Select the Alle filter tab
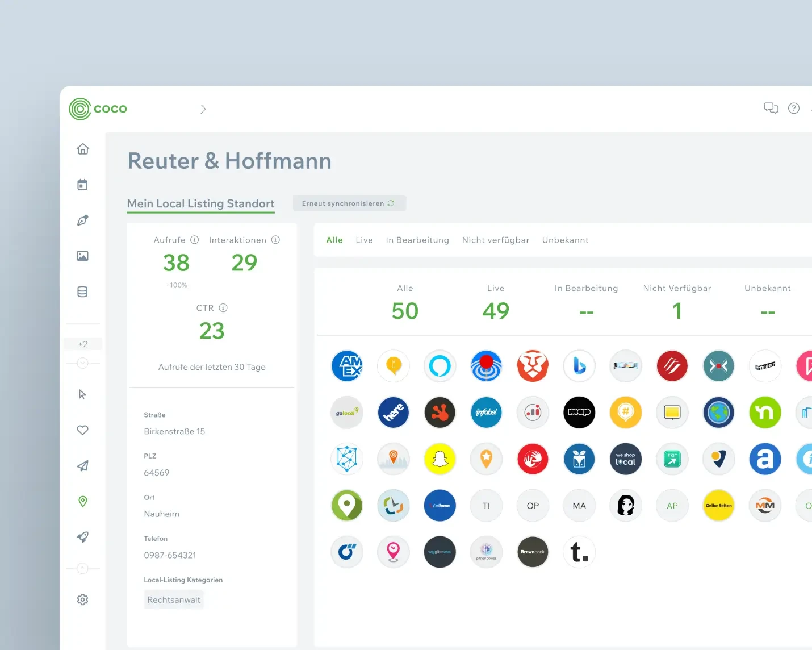The image size is (812, 650). click(334, 240)
